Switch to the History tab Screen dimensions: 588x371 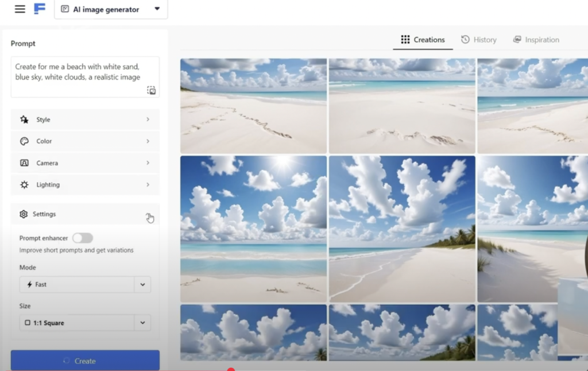479,40
